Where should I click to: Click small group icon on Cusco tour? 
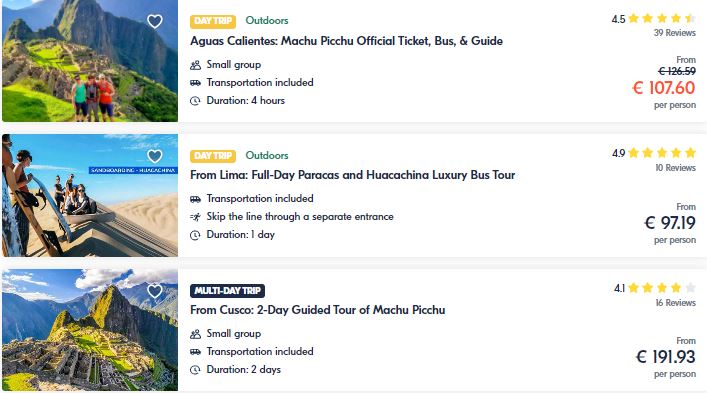coord(195,334)
